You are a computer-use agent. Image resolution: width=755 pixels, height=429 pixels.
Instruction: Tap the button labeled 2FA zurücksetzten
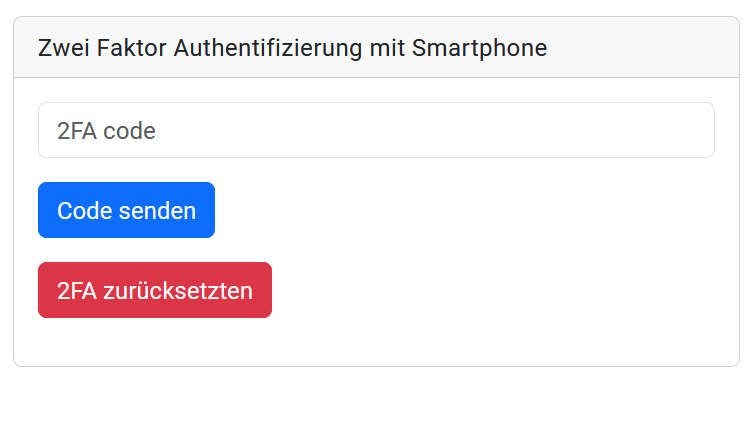click(155, 290)
